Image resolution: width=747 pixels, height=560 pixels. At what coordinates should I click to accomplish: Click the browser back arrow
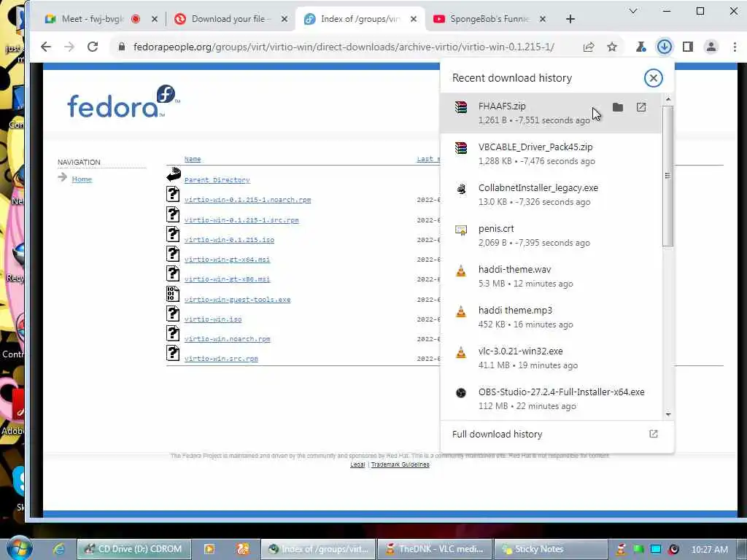pyautogui.click(x=46, y=47)
